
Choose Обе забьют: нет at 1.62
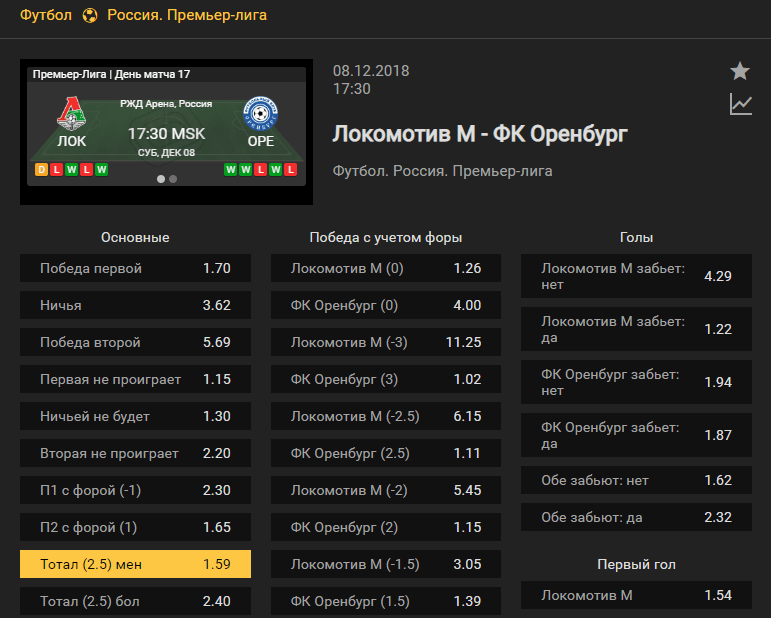[636, 480]
